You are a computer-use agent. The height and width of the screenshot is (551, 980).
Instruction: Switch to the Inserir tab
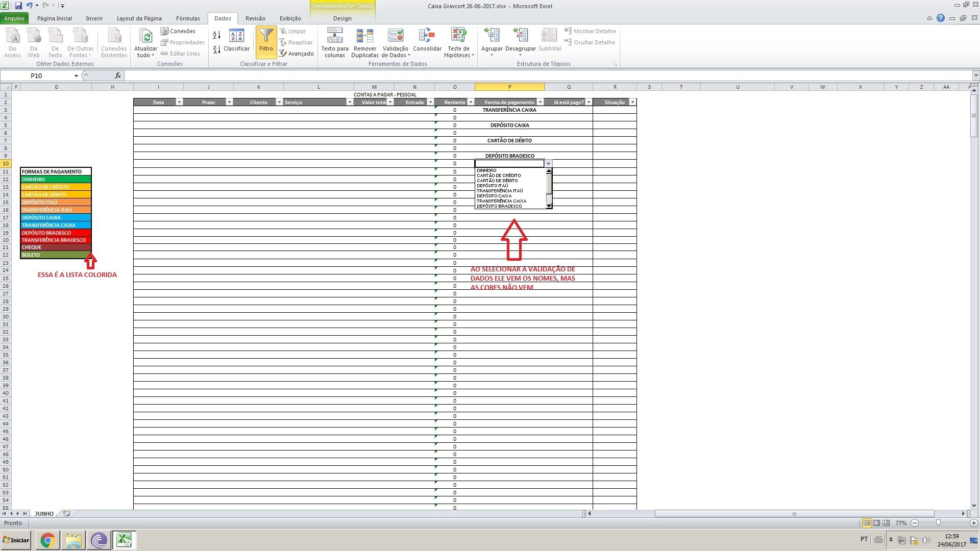[x=94, y=18]
